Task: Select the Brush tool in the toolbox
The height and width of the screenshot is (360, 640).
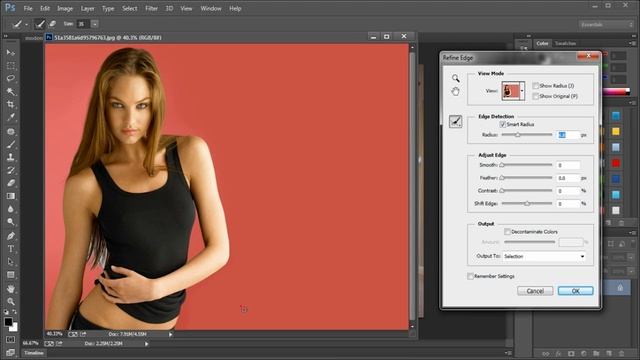Action: coord(11,144)
